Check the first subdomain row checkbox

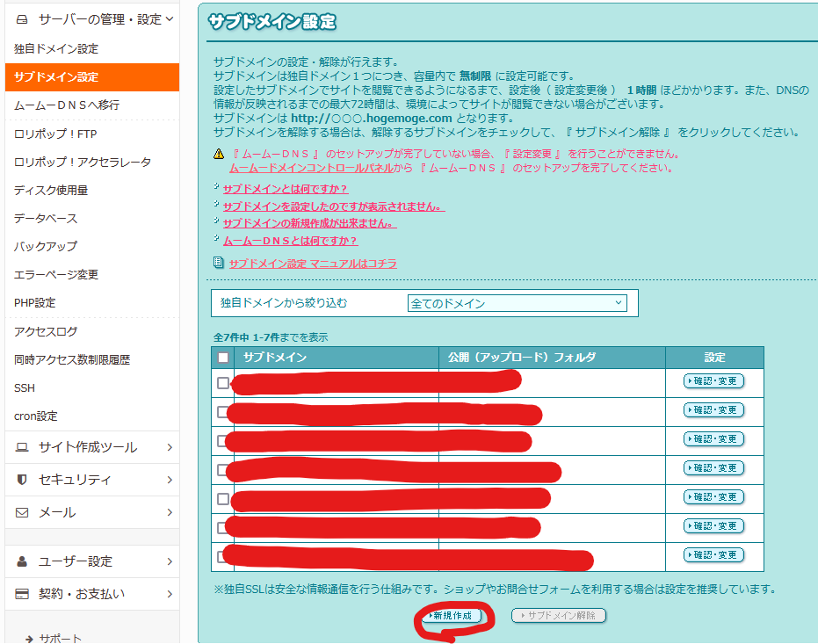pos(223,383)
